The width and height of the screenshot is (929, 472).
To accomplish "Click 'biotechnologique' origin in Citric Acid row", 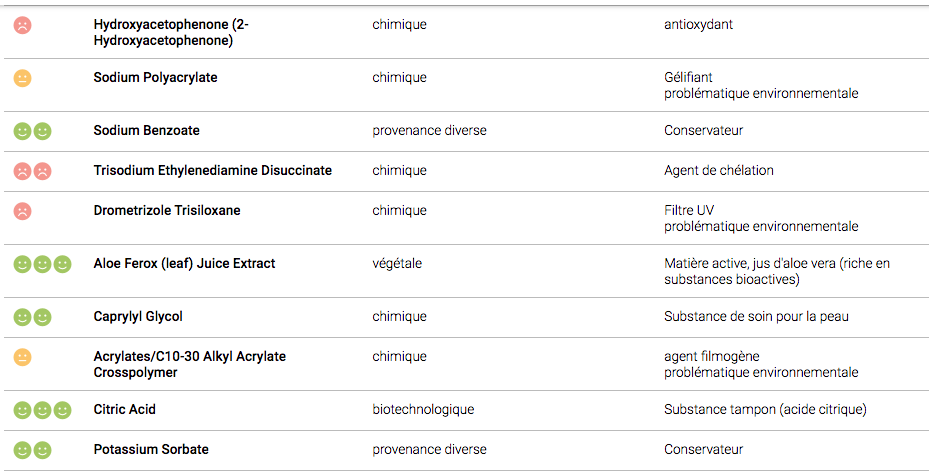I will [x=423, y=410].
